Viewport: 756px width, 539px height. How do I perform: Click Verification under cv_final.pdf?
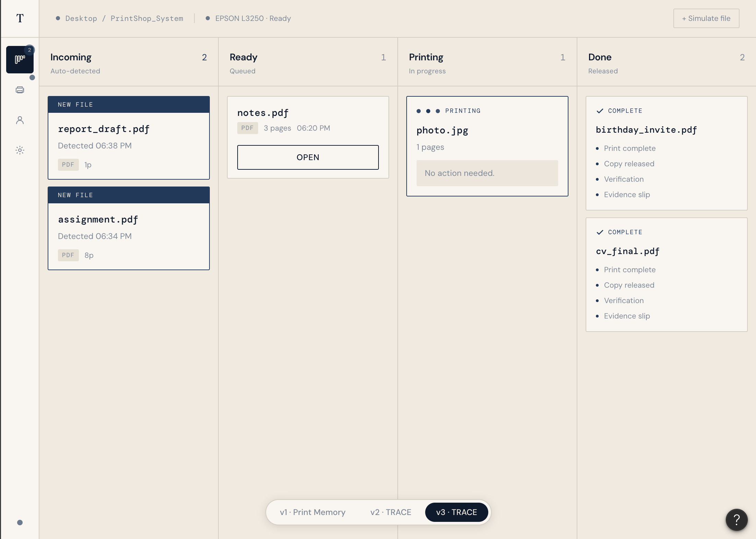click(624, 301)
